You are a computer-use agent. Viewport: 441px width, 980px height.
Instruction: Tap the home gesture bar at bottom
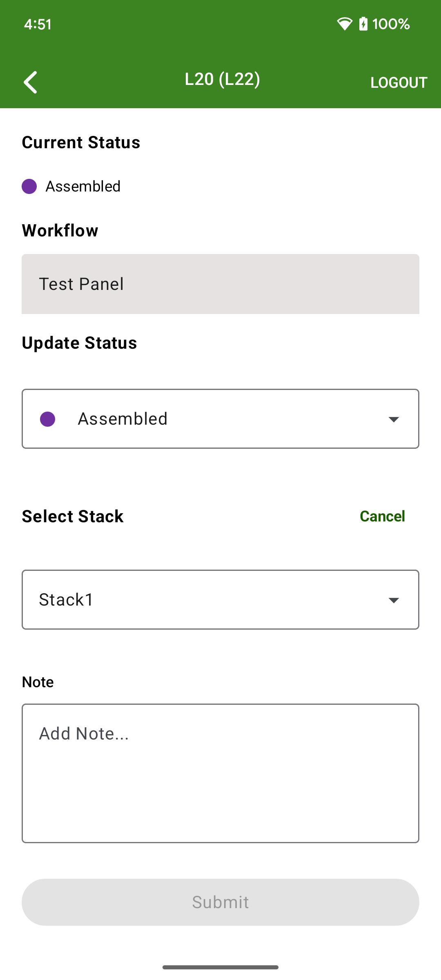[220, 967]
